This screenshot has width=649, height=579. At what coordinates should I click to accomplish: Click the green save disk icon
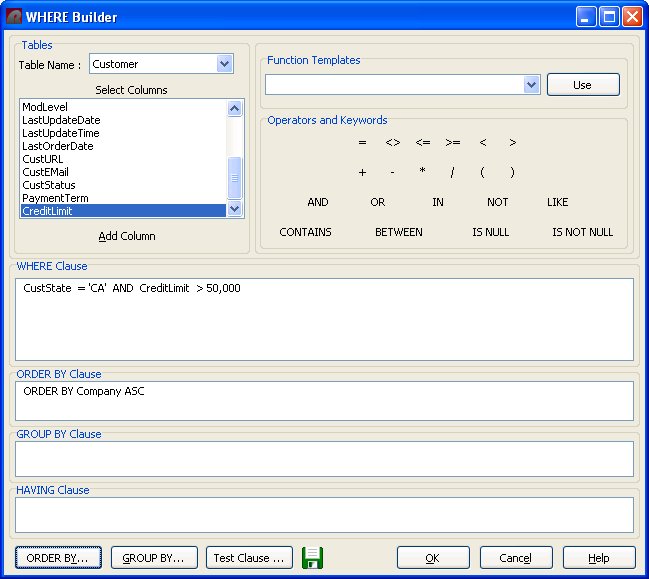click(312, 558)
